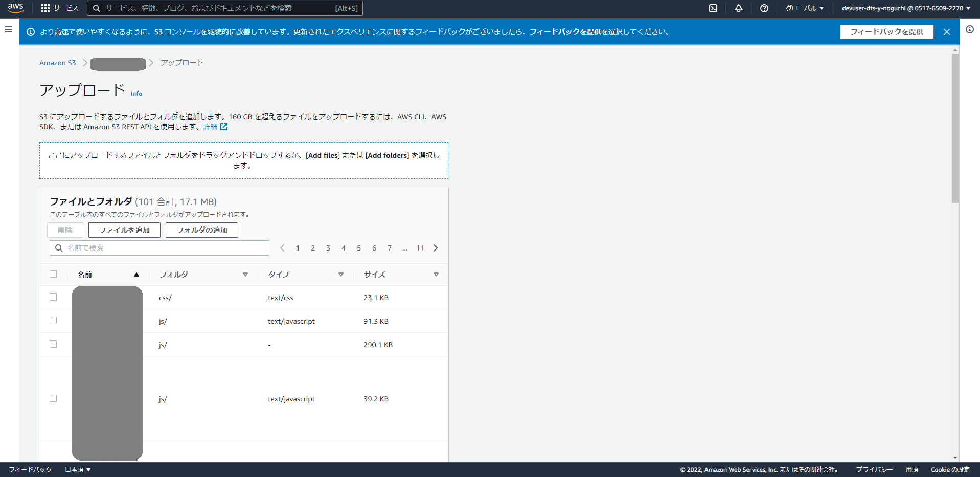Sort the サイズ column
The height and width of the screenshot is (477, 980).
[x=436, y=275]
